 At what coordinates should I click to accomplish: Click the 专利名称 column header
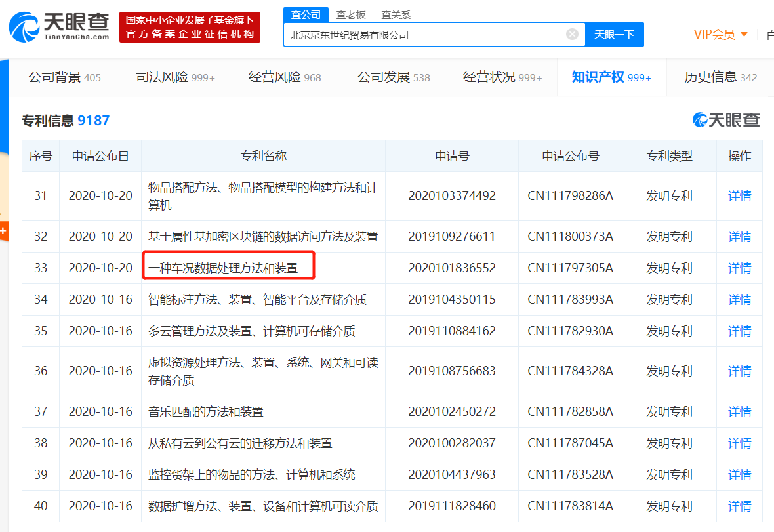click(x=263, y=156)
